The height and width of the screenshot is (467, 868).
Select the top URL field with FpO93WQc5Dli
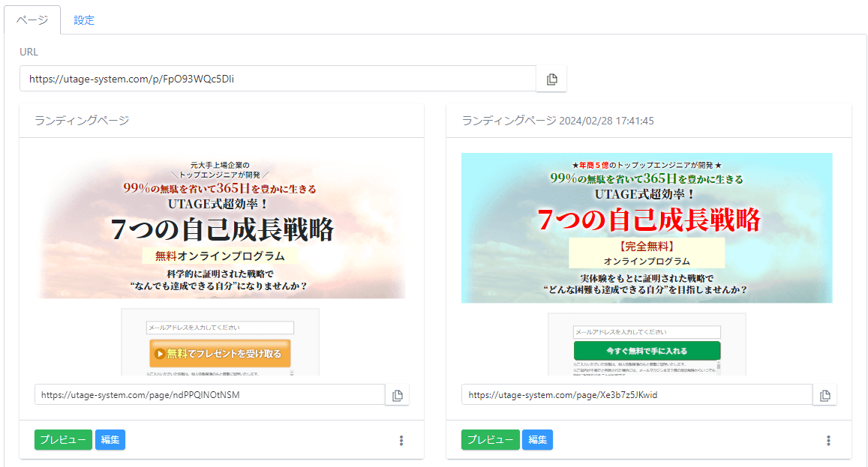click(x=278, y=79)
